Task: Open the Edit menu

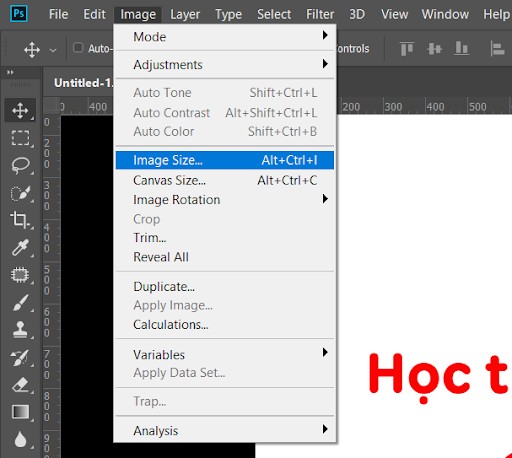Action: pos(94,14)
